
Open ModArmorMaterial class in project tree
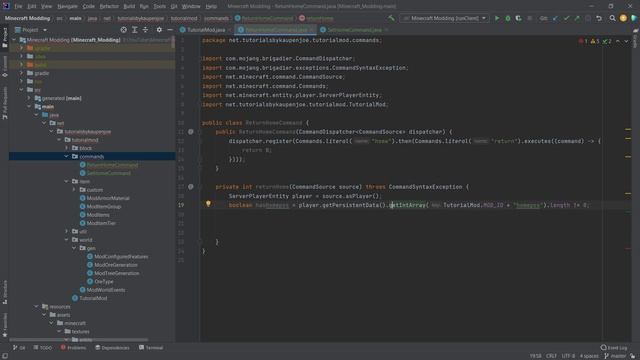[x=108, y=198]
